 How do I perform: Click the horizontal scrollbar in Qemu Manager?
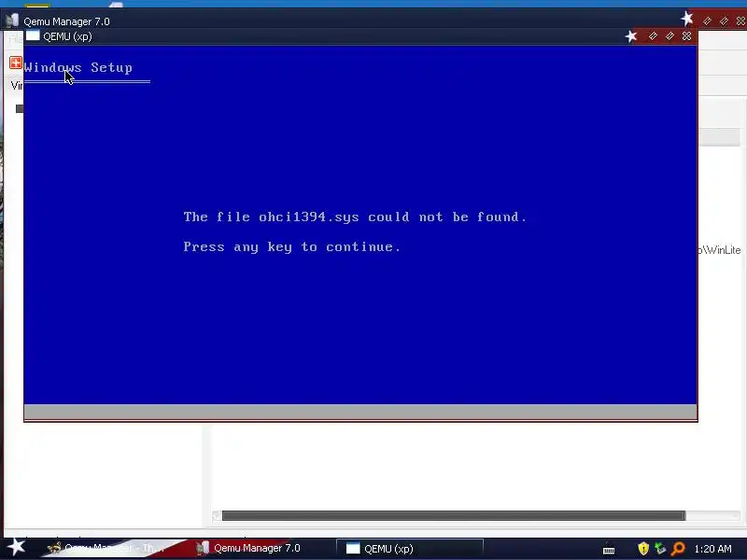click(x=454, y=516)
